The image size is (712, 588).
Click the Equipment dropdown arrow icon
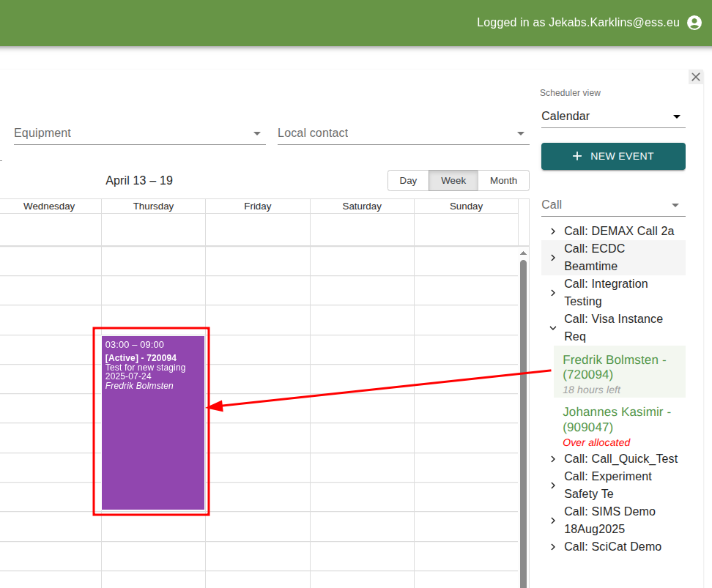point(257,133)
